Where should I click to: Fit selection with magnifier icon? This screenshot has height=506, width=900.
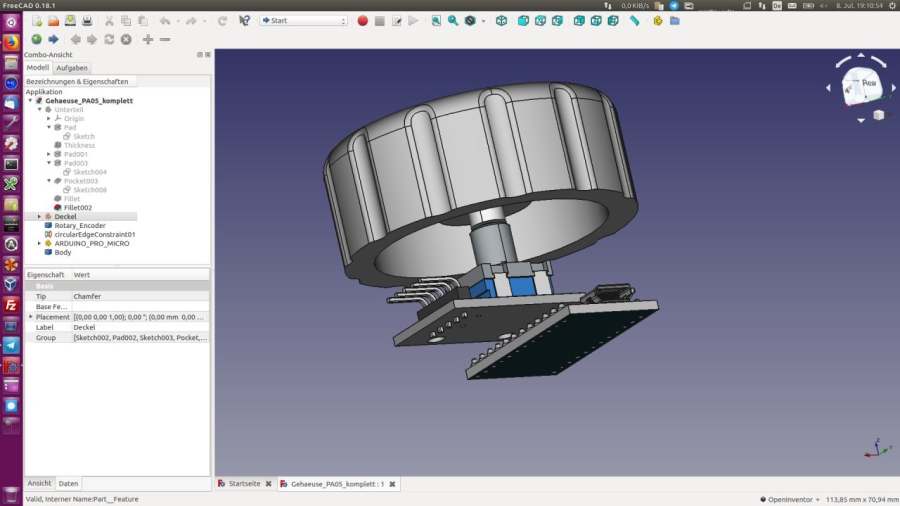(x=453, y=21)
